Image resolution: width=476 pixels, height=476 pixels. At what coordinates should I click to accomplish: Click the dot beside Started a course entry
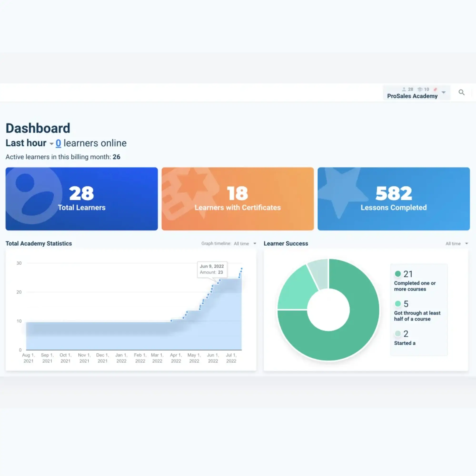398,333
